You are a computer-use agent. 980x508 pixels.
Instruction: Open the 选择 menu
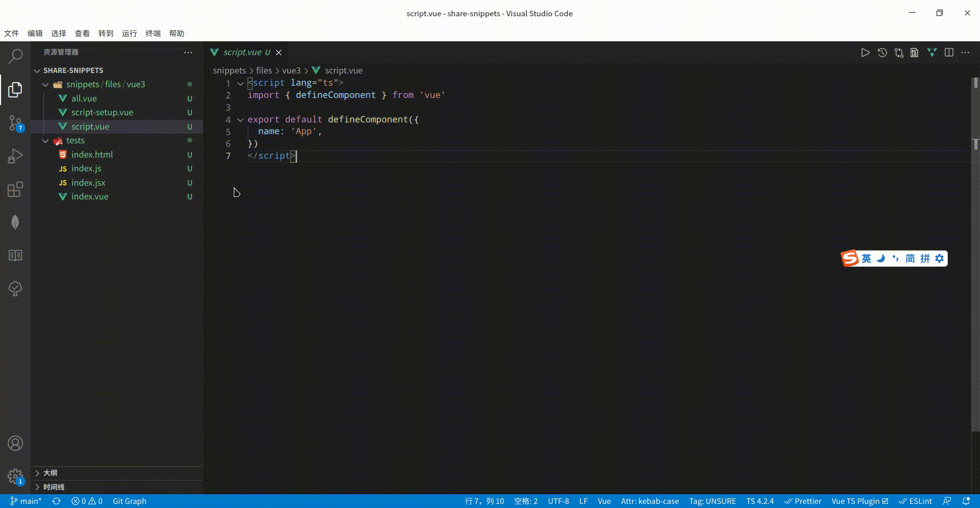click(59, 33)
